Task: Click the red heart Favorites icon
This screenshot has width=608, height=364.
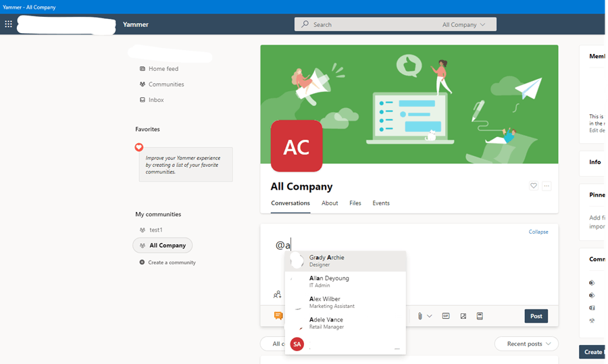Action: 138,147
